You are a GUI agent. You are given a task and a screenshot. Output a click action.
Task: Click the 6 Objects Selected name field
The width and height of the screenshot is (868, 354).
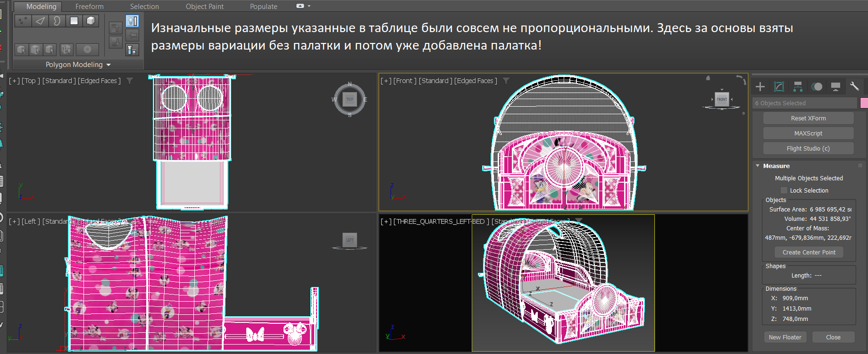coord(805,103)
